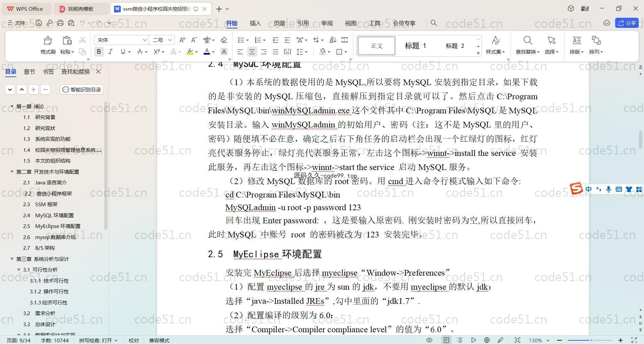Click the Print icon in quick toolbar
Screen dimensions: 644x344
point(60,23)
